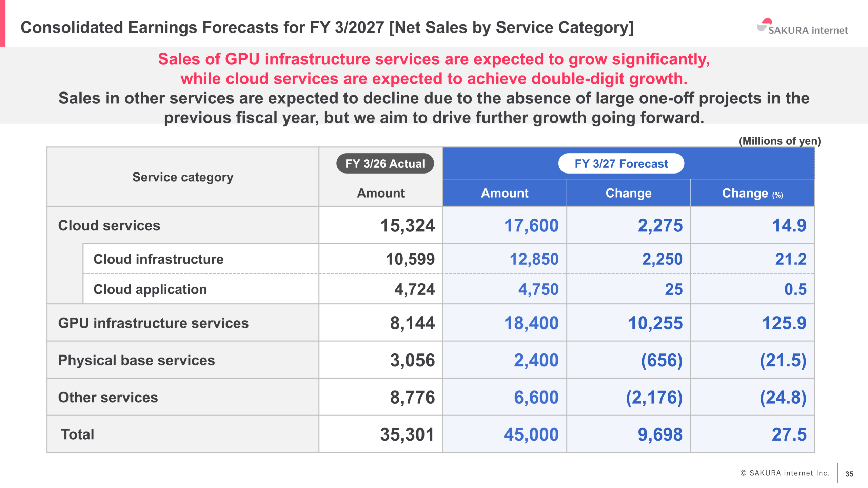Click the 8,144 GPU actual amount
Image resolution: width=868 pixels, height=488 pixels.
point(412,323)
